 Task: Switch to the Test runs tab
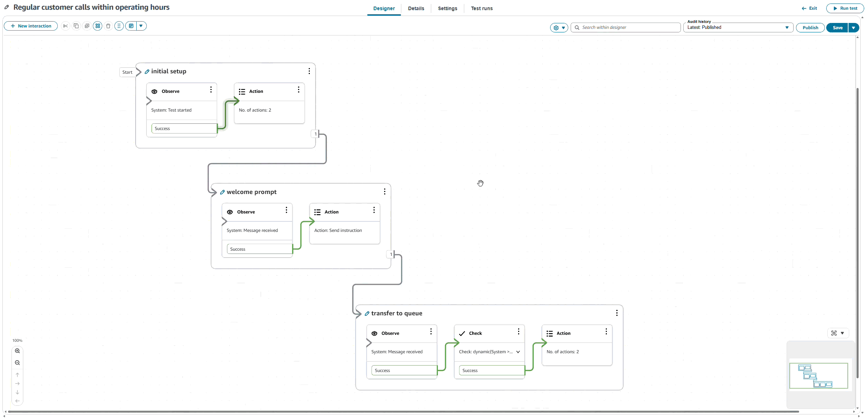tap(482, 8)
